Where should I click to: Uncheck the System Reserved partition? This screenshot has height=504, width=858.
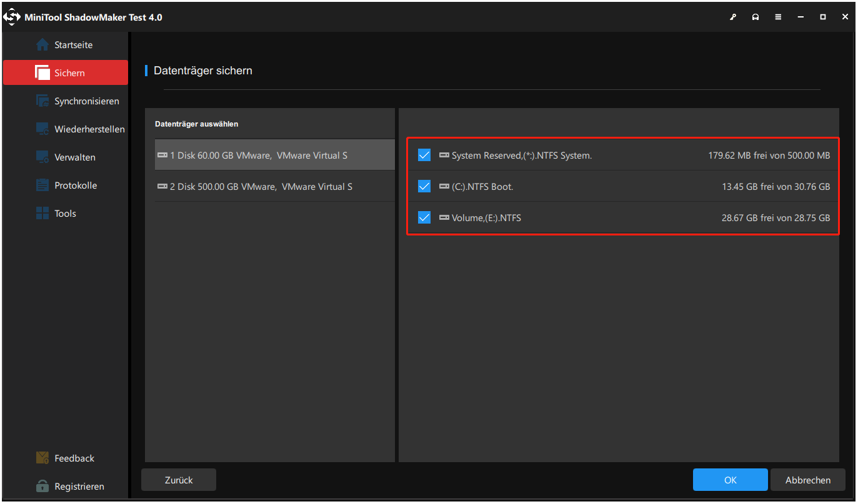[x=424, y=155]
